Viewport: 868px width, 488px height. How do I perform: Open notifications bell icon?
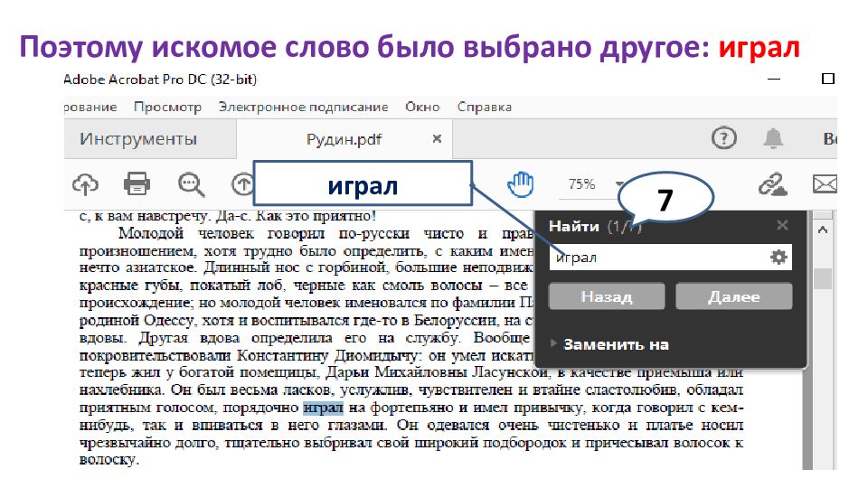[773, 138]
